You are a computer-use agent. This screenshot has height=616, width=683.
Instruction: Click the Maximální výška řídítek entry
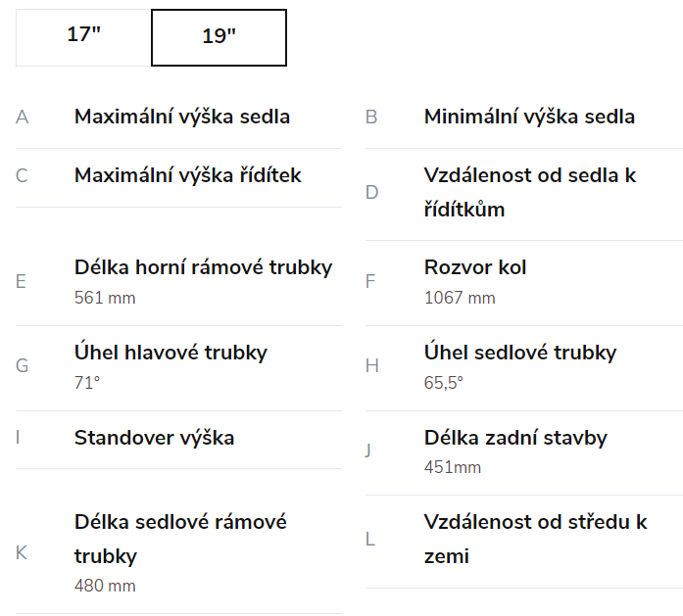[x=188, y=176]
